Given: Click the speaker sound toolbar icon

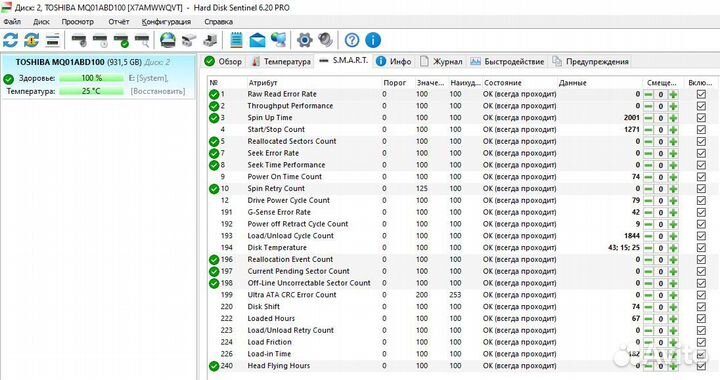Looking at the screenshot, I should [x=326, y=40].
